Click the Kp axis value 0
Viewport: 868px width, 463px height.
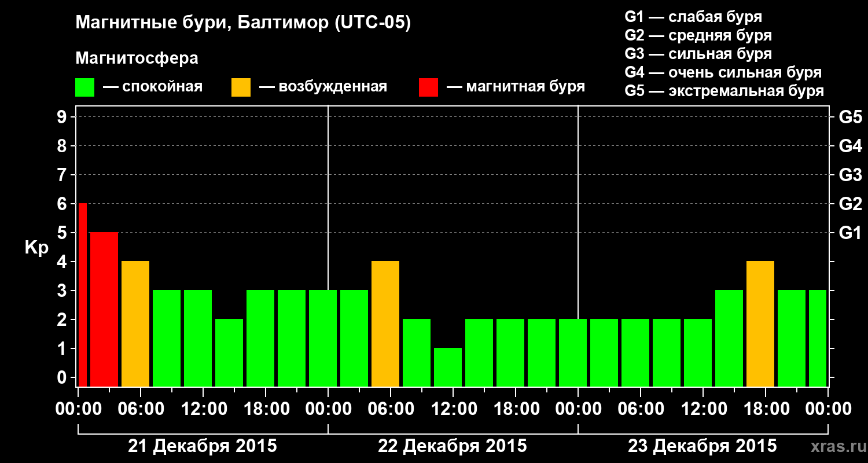click(62, 377)
